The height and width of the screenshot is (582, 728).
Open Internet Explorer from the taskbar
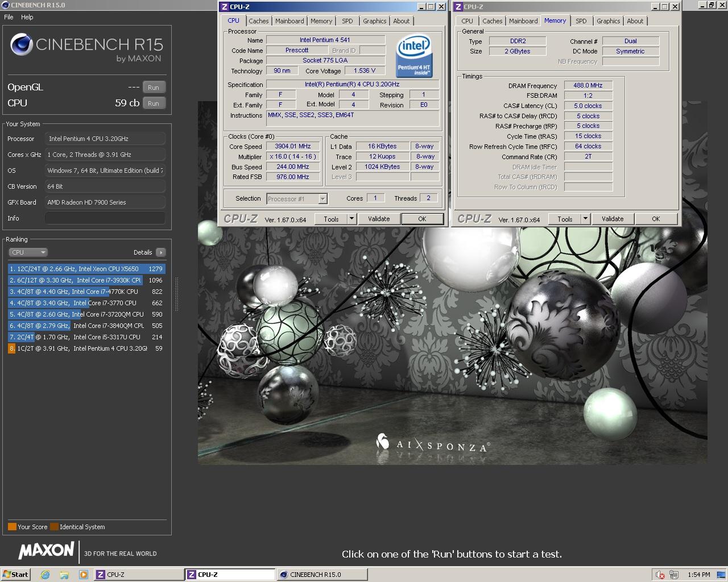pos(45,575)
